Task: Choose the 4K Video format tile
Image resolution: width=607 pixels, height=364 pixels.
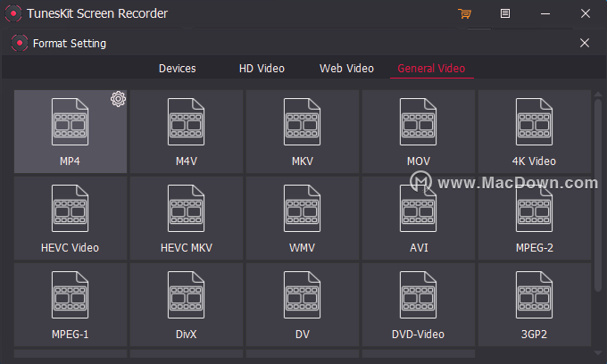Action: [x=535, y=131]
